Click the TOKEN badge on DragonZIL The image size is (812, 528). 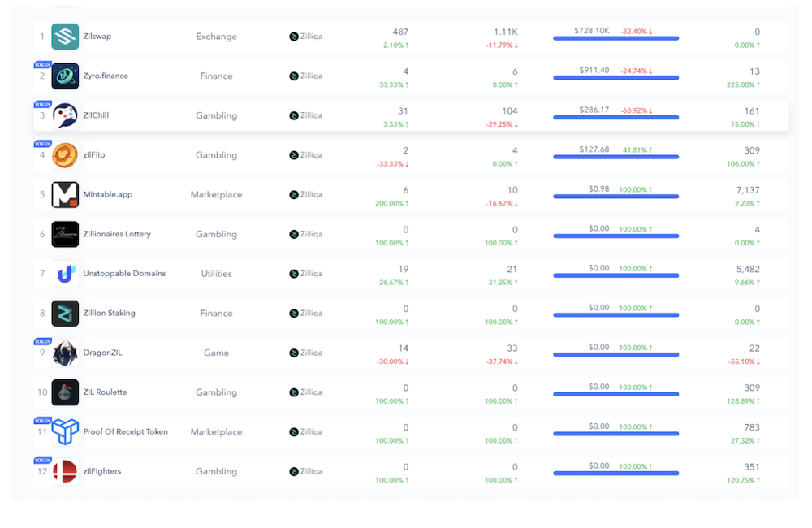point(42,341)
